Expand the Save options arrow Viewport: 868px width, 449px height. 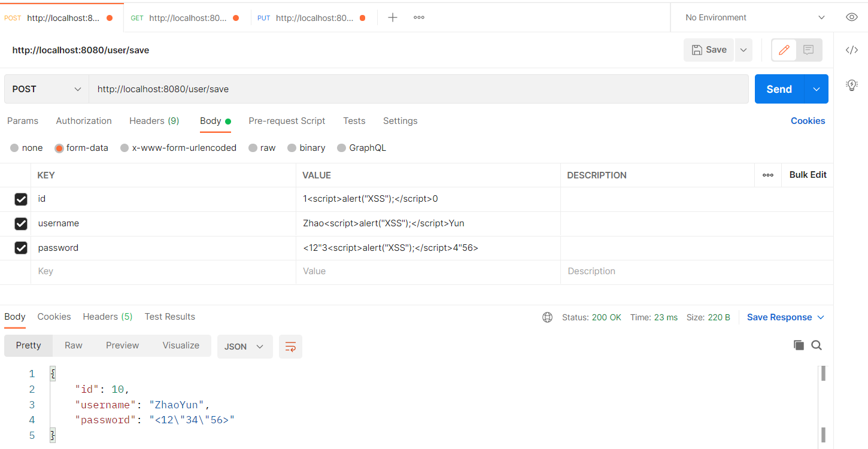click(x=743, y=50)
